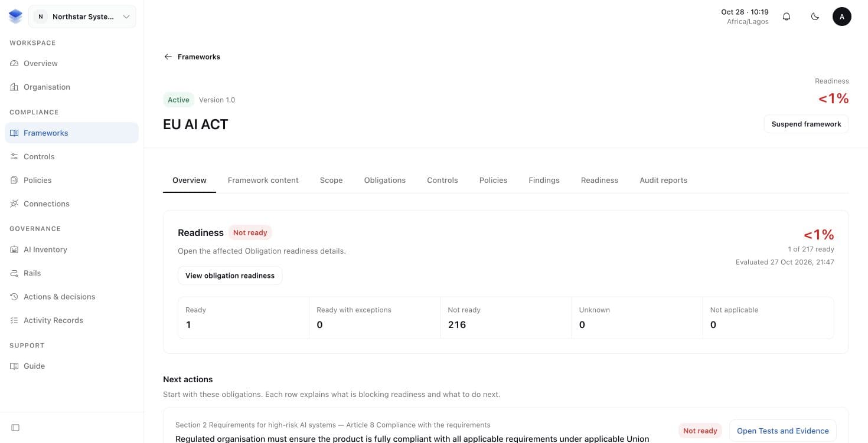
Task: Click the Connections icon
Action: pyautogui.click(x=14, y=204)
